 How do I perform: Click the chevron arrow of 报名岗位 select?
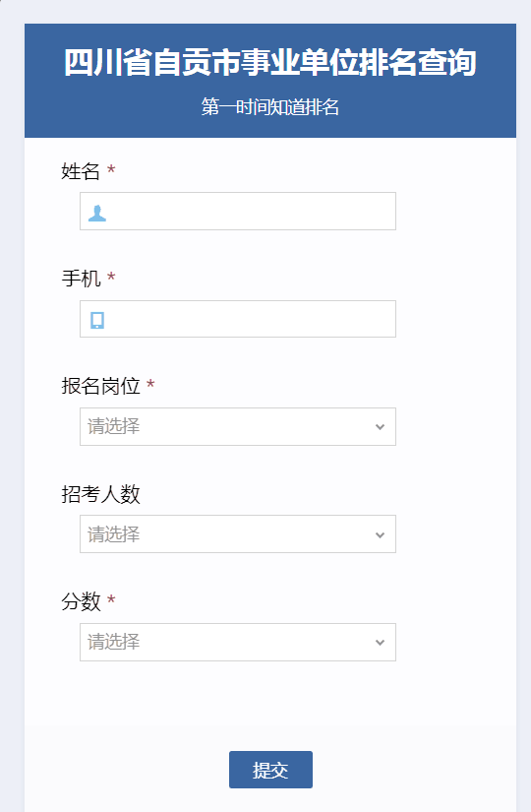[x=380, y=427]
